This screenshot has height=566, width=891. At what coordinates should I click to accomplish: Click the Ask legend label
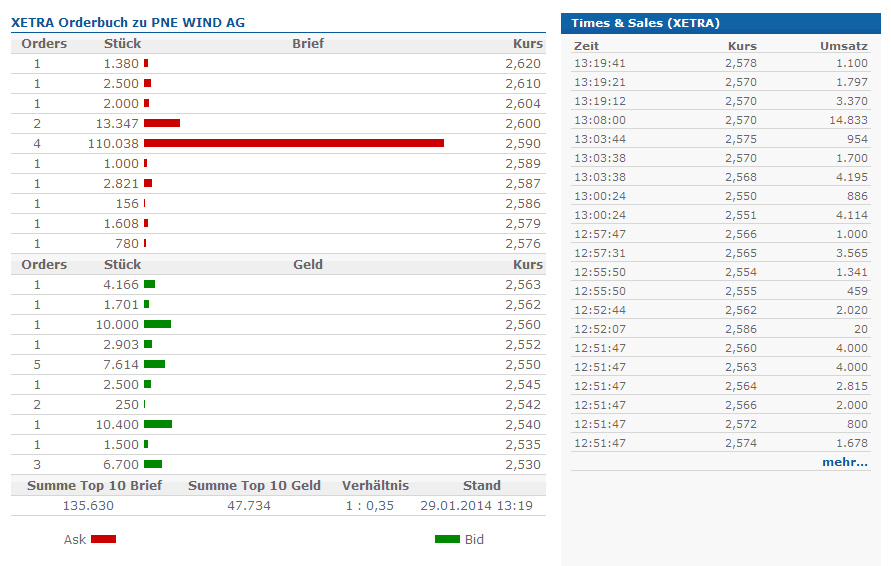point(74,539)
